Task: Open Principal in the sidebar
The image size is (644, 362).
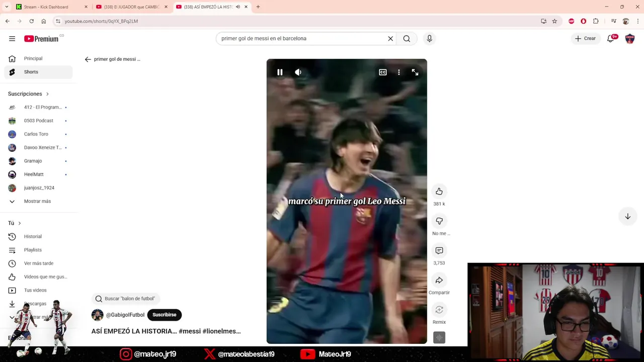Action: pyautogui.click(x=38, y=58)
